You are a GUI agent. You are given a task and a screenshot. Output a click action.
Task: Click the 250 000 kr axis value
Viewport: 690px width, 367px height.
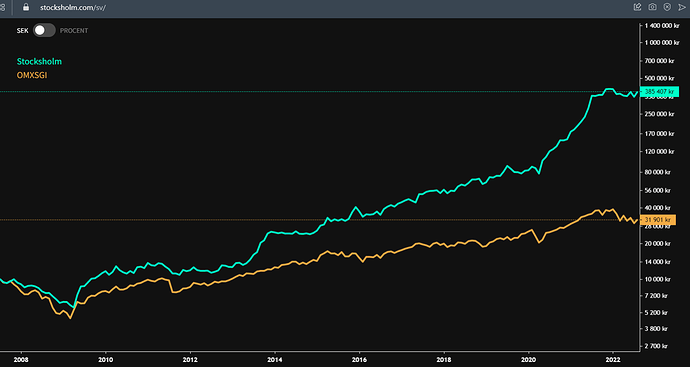pyautogui.click(x=659, y=114)
